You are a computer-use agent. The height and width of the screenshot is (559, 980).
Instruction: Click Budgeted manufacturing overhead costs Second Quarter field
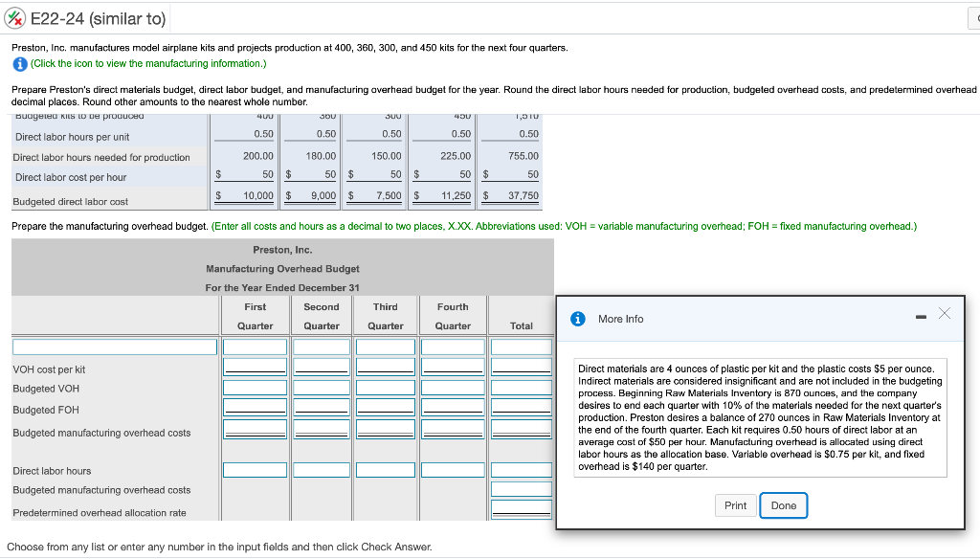(322, 429)
